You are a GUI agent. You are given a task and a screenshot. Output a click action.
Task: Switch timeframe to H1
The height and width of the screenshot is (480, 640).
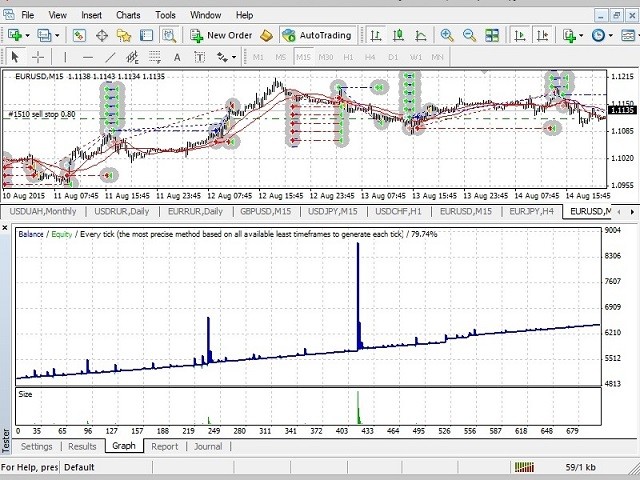(x=348, y=57)
